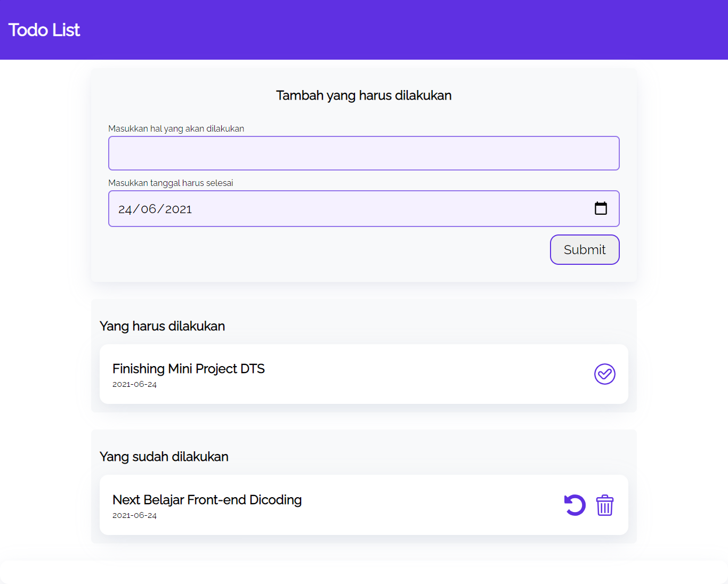Click the calendar icon in the date field

click(601, 208)
